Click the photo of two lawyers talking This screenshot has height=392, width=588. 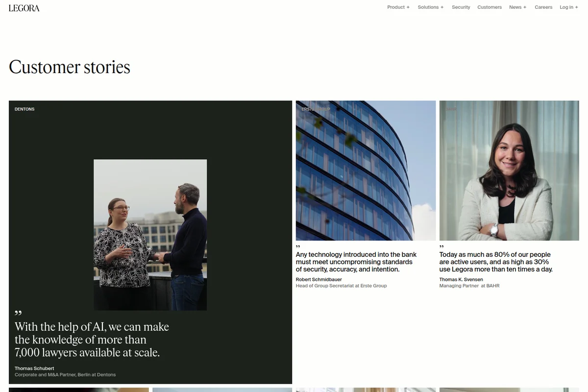[150, 234]
